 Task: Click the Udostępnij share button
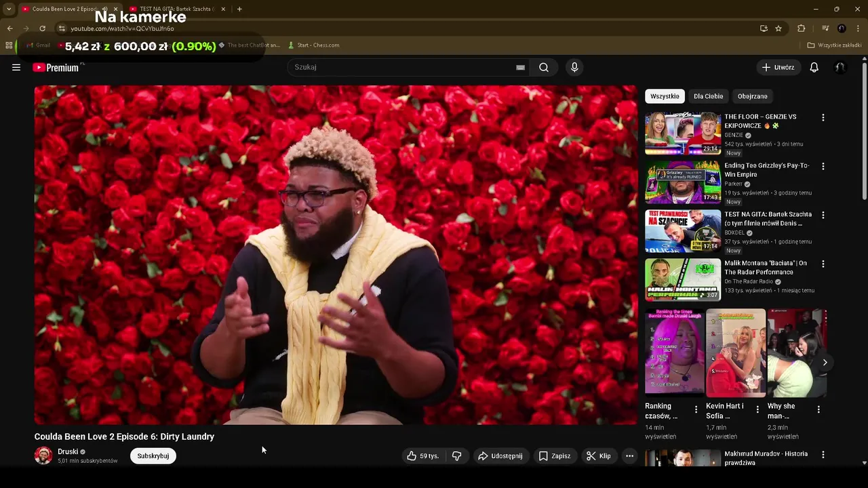pyautogui.click(x=500, y=456)
